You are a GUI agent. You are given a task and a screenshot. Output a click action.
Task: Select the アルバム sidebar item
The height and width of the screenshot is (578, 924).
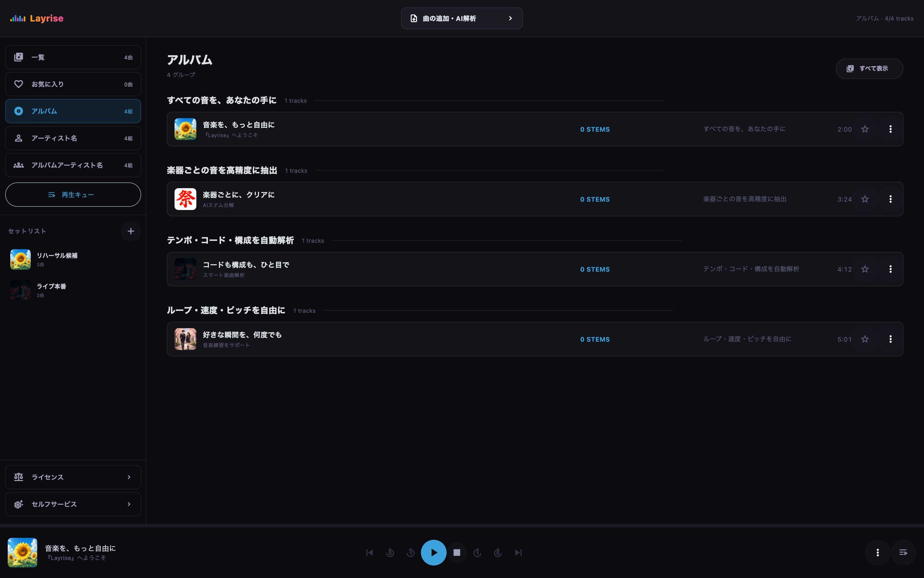coord(73,111)
